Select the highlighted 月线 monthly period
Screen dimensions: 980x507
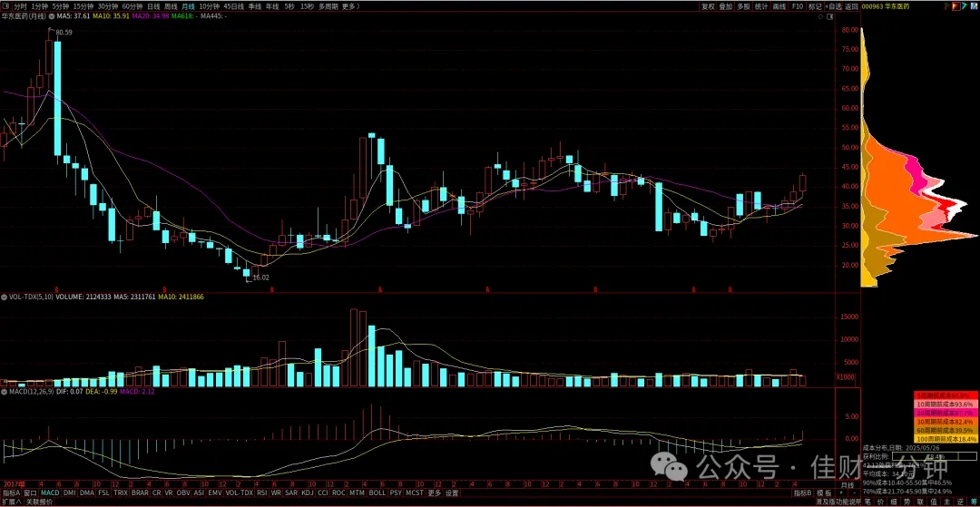[x=188, y=5]
